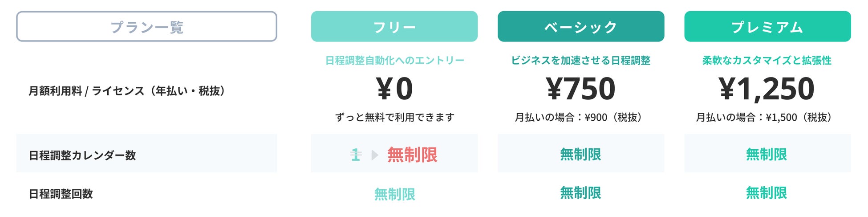
Task: Select the フリー plan header
Action: [394, 27]
